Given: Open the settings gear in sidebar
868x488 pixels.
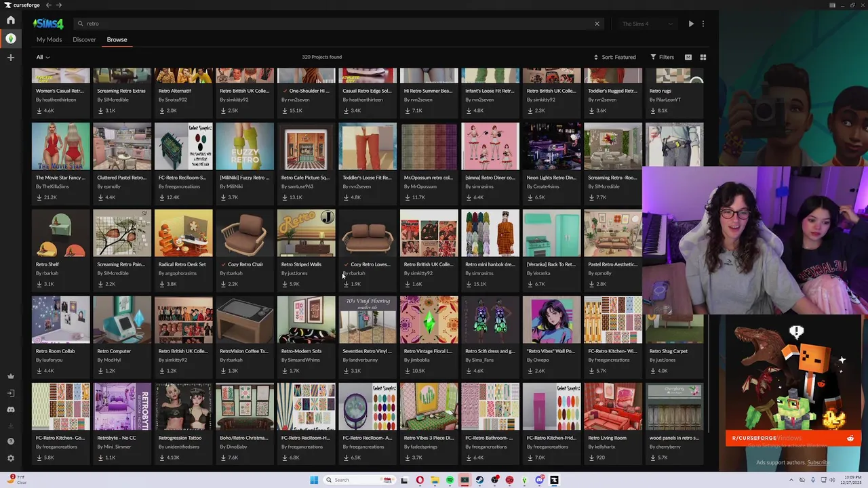Looking at the screenshot, I should click(11, 458).
